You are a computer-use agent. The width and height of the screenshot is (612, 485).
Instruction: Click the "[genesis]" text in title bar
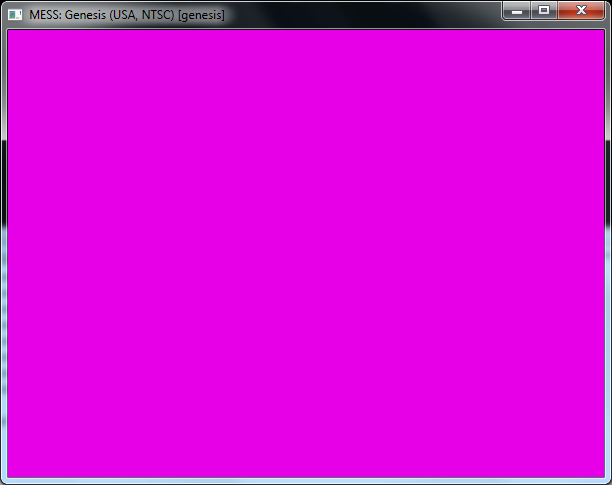click(201, 16)
